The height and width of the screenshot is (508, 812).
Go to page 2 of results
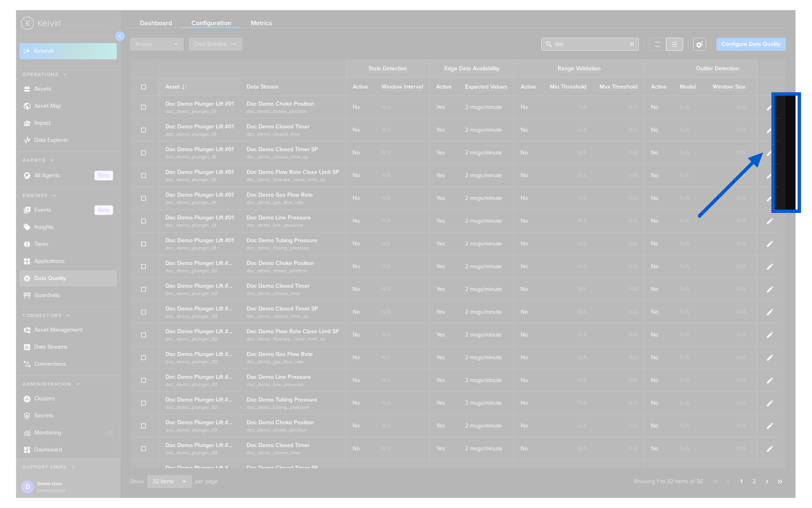coord(754,481)
